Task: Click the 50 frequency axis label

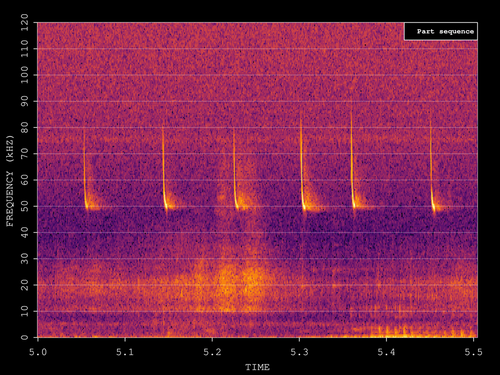Action: [25, 206]
